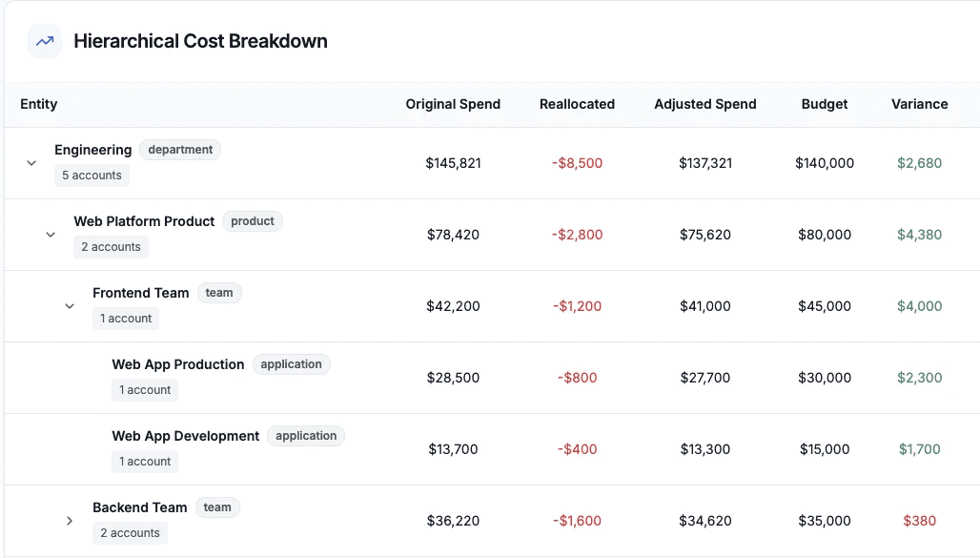This screenshot has width=980, height=558.
Task: Expand the Backend Team row
Action: (x=70, y=521)
